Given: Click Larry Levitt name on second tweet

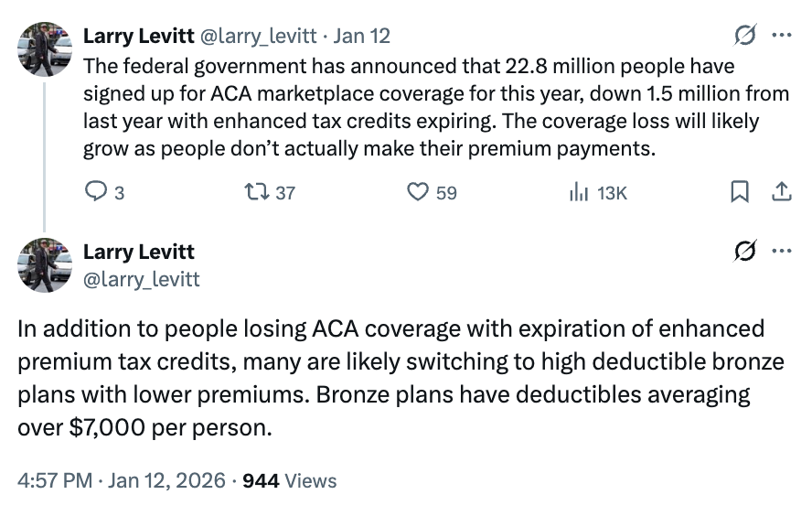Looking at the screenshot, I should pos(139,252).
